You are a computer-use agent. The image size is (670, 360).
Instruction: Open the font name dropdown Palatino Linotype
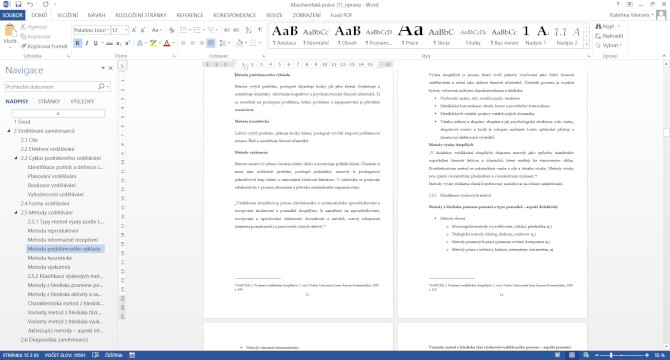[x=91, y=30]
